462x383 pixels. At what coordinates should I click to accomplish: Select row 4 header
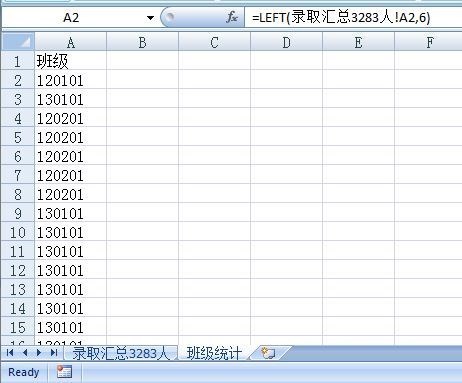[x=18, y=118]
